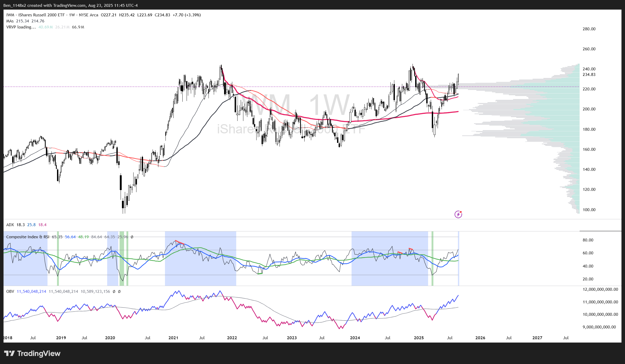
Task: Click the purple lightning bolt event icon
Action: (x=458, y=214)
